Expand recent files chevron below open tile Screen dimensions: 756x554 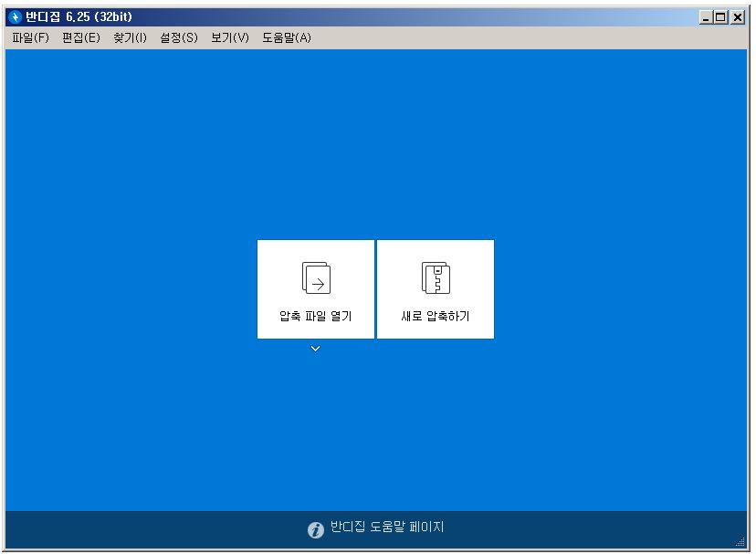(315, 348)
